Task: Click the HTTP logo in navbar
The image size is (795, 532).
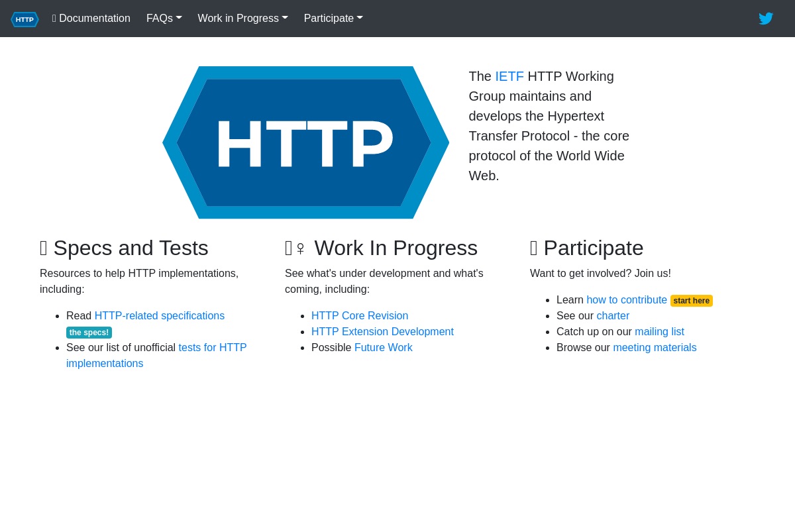Action: click(x=25, y=19)
